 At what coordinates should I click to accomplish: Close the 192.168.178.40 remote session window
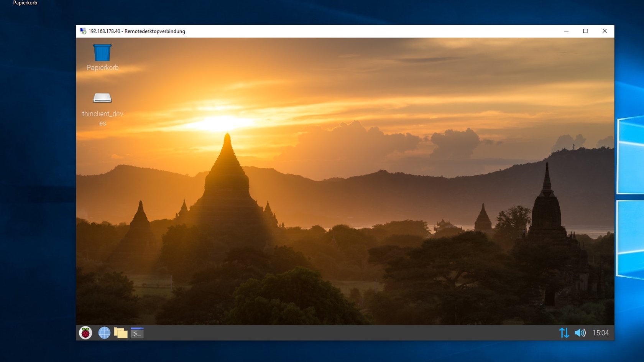click(605, 31)
